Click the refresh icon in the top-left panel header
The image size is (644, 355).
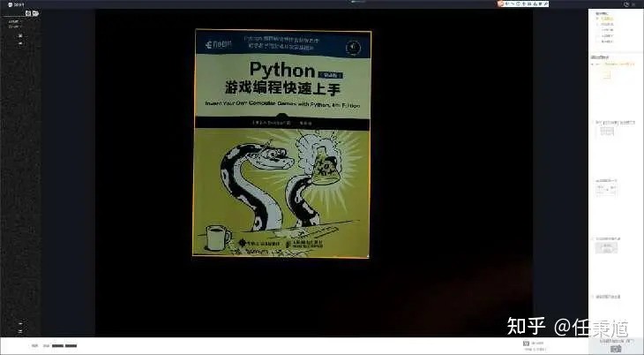coord(28,13)
